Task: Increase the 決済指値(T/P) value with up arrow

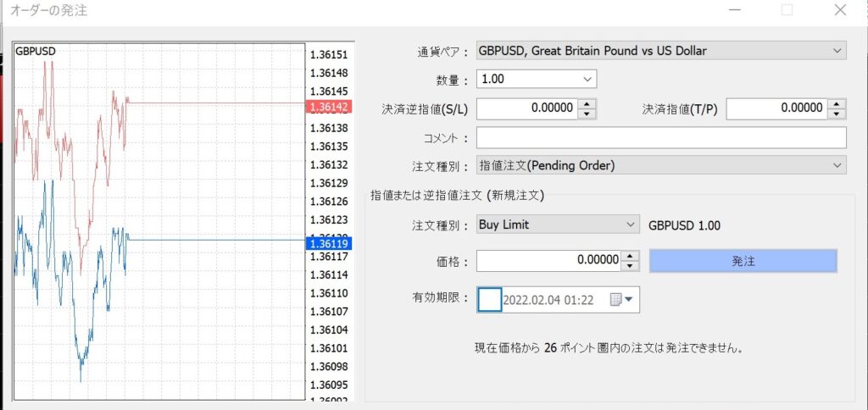Action: pyautogui.click(x=837, y=103)
